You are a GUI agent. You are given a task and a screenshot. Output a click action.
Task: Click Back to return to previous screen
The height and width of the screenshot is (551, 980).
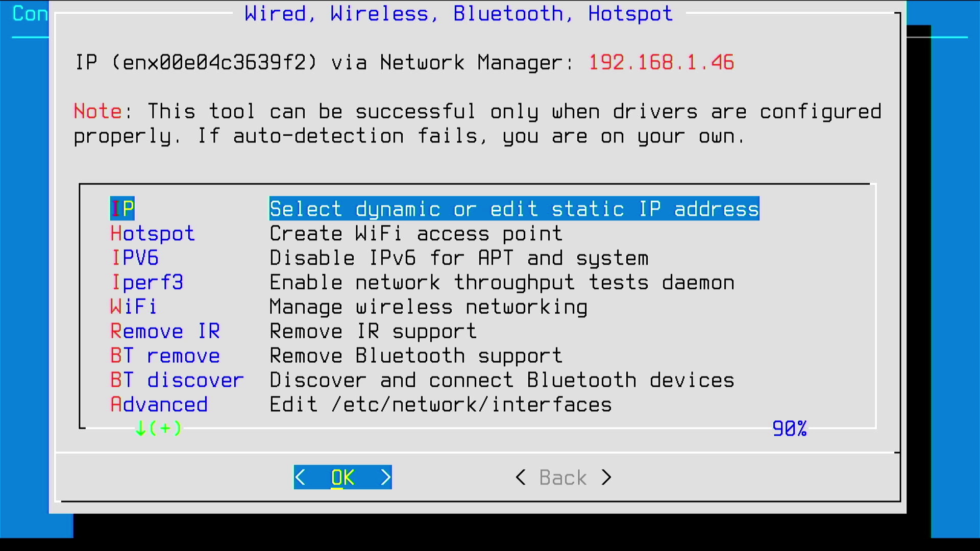[x=562, y=477]
